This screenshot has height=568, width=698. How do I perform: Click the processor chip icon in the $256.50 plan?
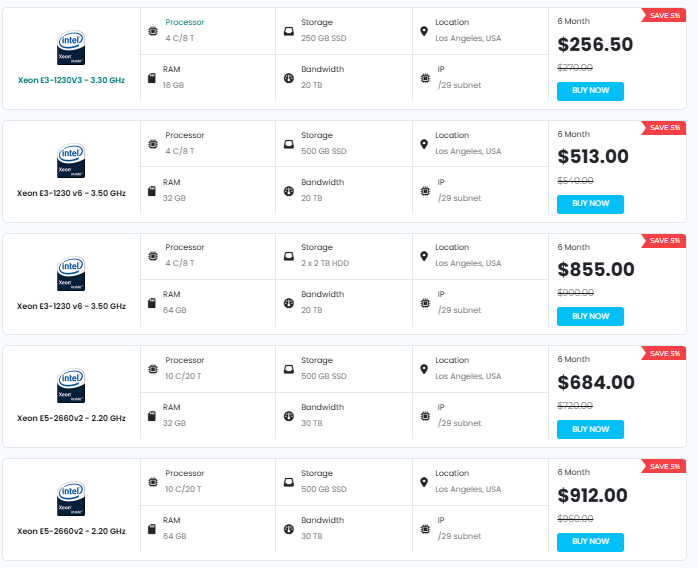click(x=152, y=31)
